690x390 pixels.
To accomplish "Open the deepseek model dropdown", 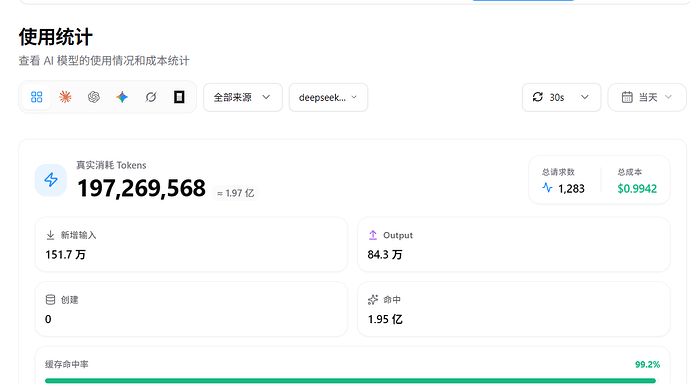I will pos(328,97).
